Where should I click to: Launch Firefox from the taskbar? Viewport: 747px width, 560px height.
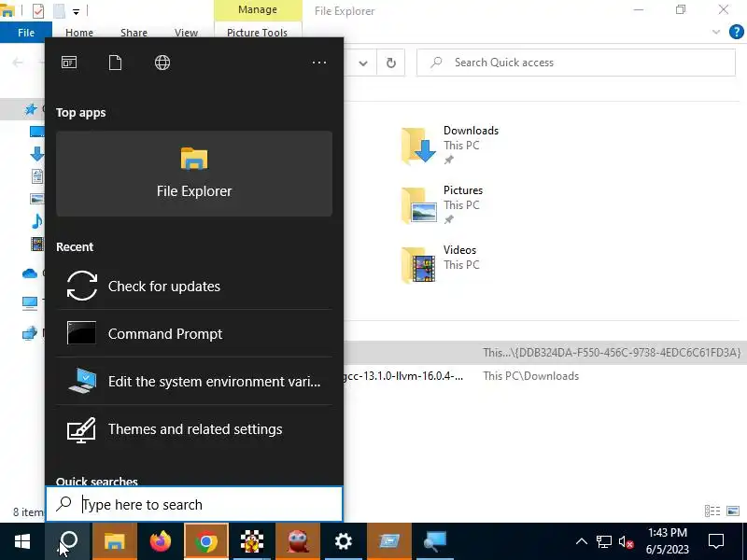pos(161,541)
